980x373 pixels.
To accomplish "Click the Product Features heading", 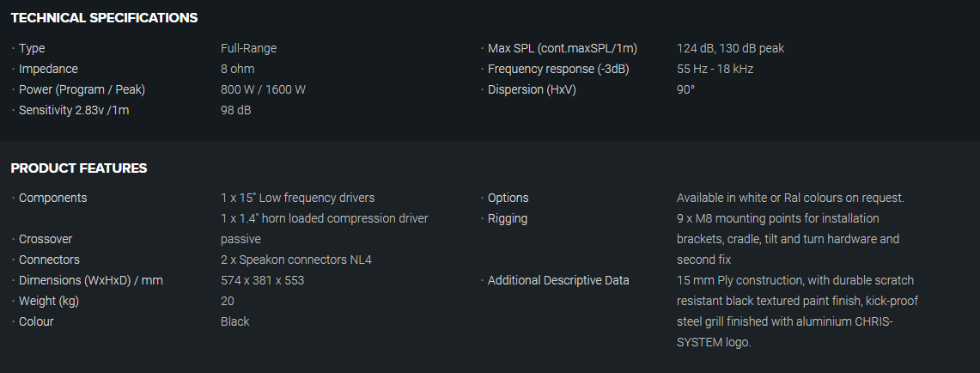I will pyautogui.click(x=79, y=168).
